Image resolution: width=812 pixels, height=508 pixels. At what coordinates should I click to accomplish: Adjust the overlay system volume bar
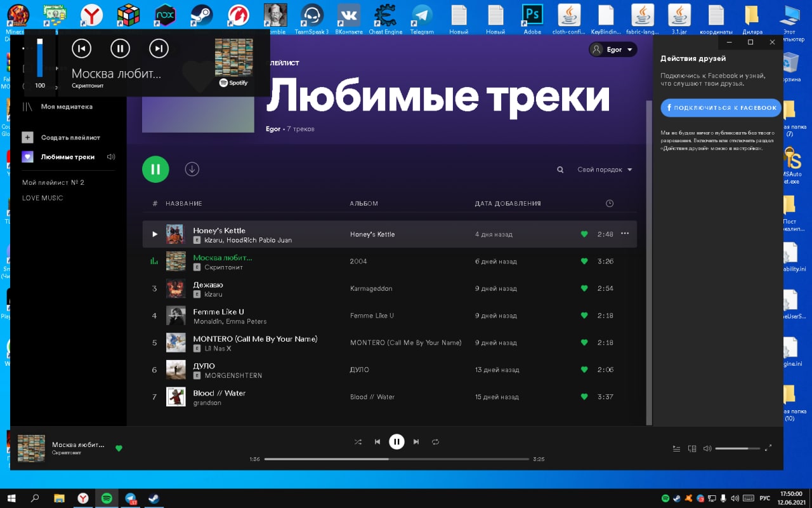point(40,57)
